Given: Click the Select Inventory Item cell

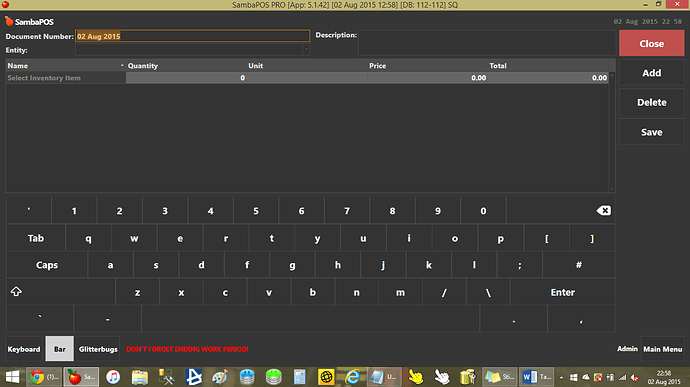Looking at the screenshot, I should [x=66, y=78].
